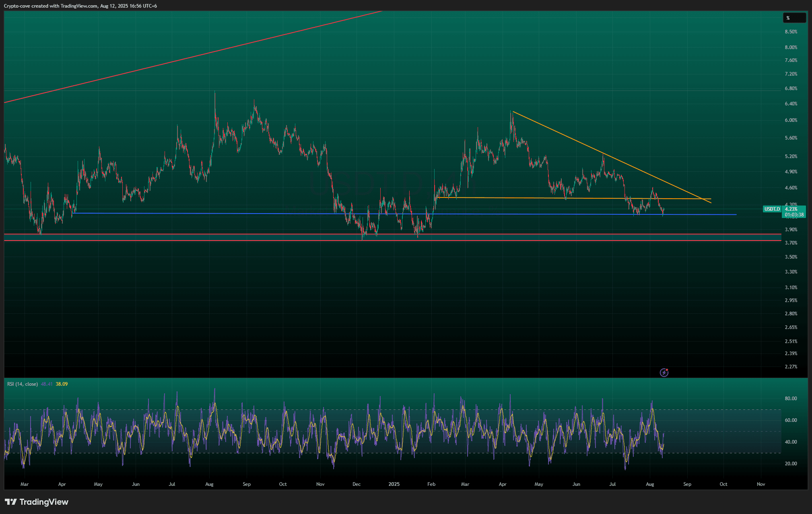Click the yellow 38.09 RSI value
Screen dimensions: 812x514
(x=62, y=384)
